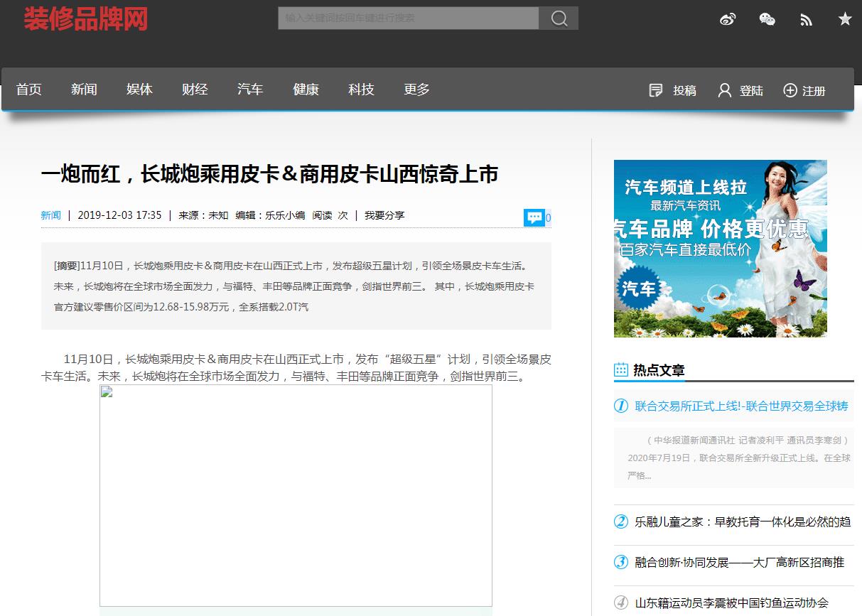Click the excerpt 2020年7月19日，联合交易所全新升级
Viewport: 862px width, 616px height.
(x=739, y=458)
